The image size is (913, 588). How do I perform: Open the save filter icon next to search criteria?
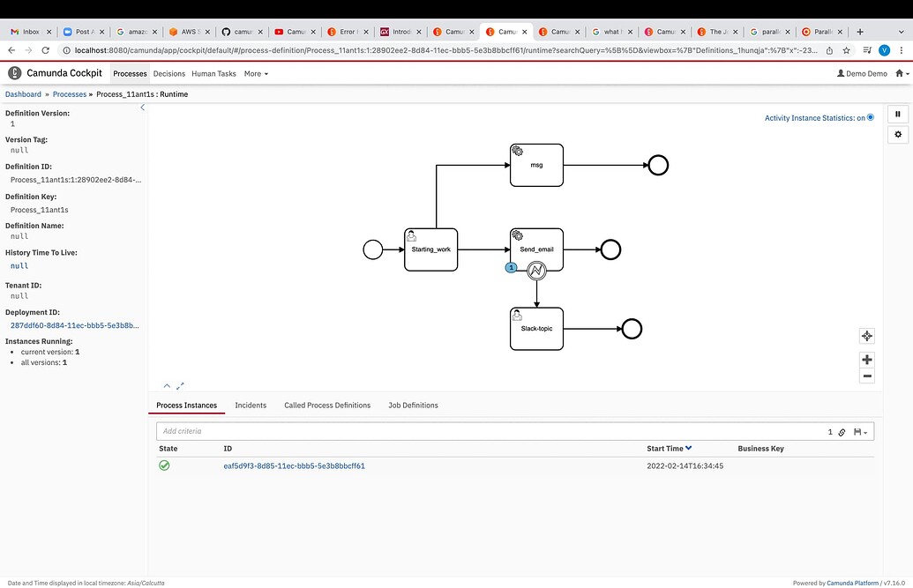[x=855, y=431]
